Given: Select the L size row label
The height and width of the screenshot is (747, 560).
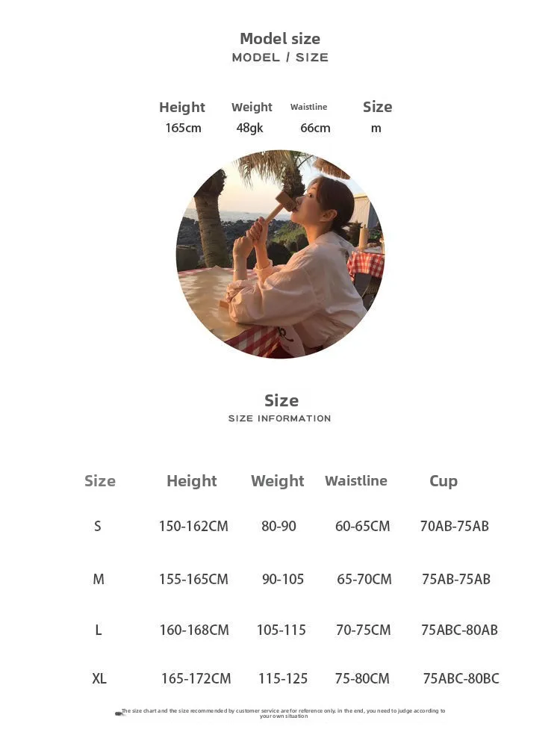Looking at the screenshot, I should click(x=98, y=630).
